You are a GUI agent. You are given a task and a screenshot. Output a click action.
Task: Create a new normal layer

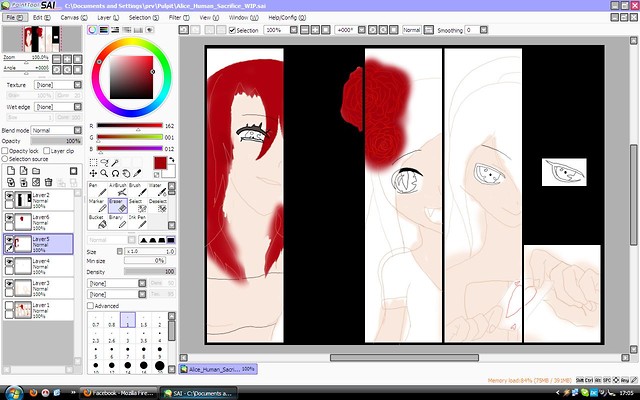(x=11, y=171)
